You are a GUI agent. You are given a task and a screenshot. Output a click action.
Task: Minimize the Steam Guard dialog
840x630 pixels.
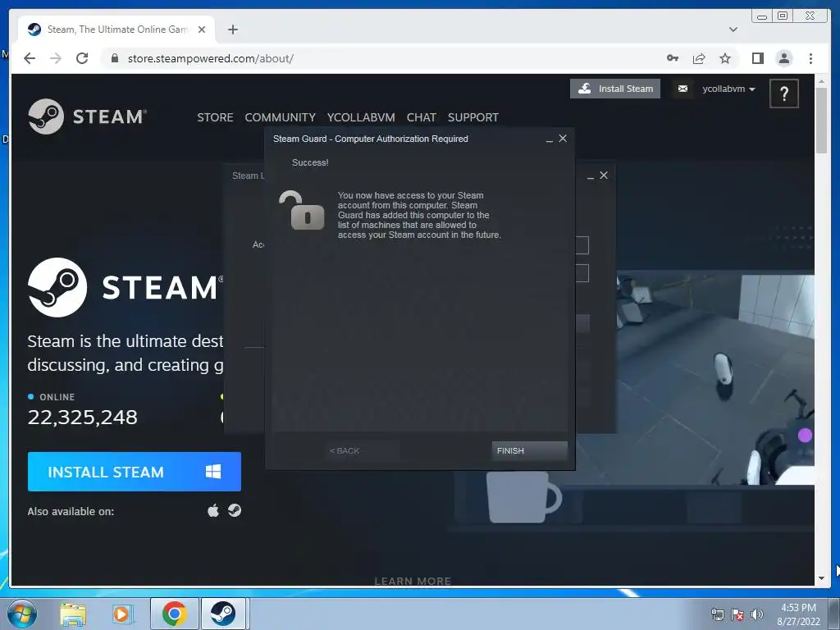point(549,139)
